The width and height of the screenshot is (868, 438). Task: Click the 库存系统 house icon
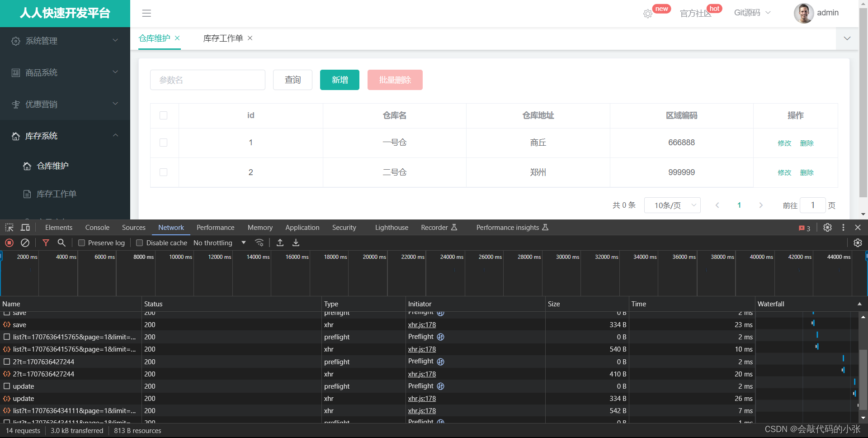click(x=16, y=136)
